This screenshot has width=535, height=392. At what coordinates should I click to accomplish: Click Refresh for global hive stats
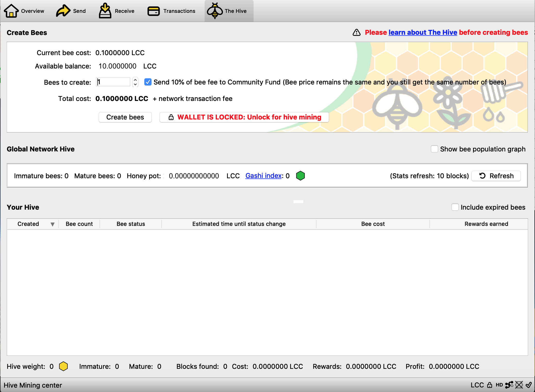tap(496, 176)
